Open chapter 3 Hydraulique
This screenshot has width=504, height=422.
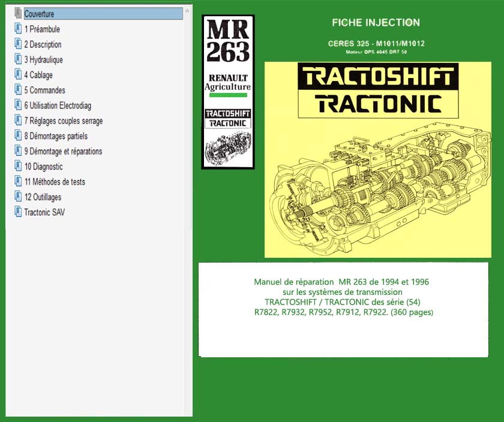pos(43,60)
